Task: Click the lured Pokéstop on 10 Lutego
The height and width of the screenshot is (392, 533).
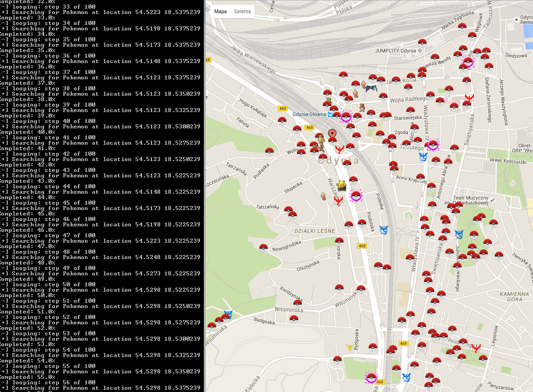Action: (433, 145)
